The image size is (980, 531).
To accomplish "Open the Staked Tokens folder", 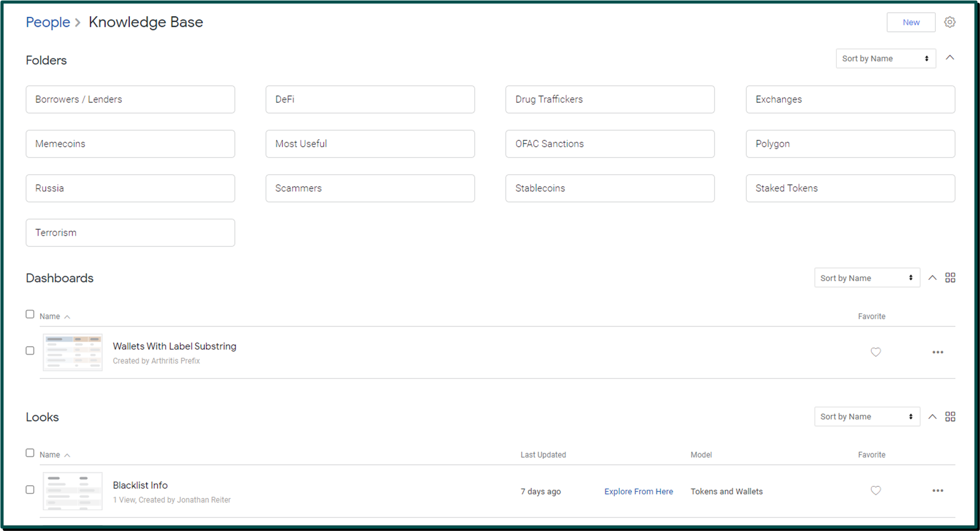I will 850,188.
